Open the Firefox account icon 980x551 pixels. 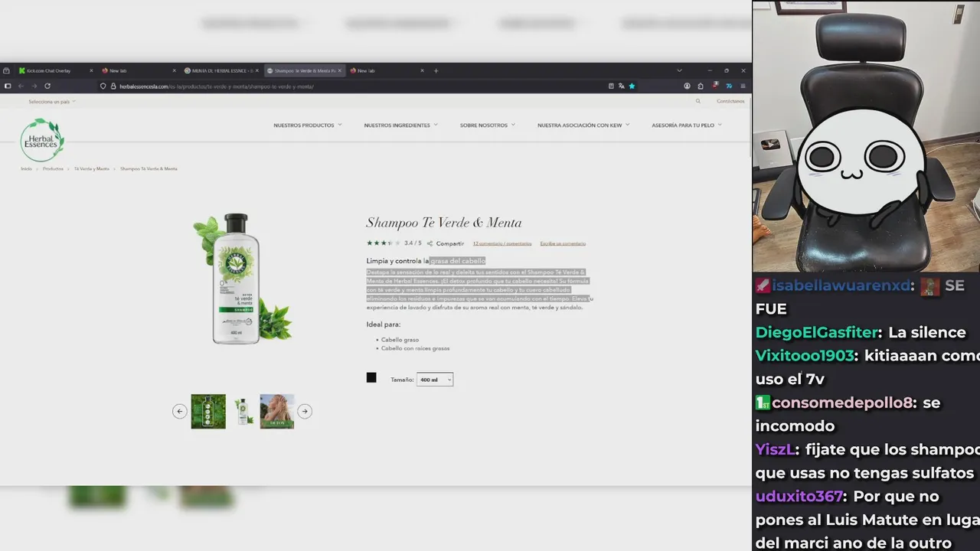(687, 86)
